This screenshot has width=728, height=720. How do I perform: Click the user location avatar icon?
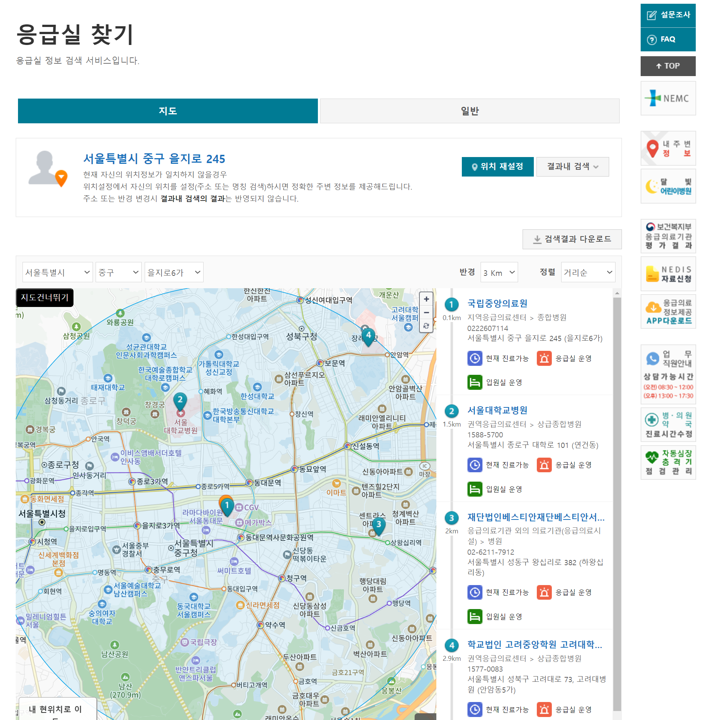coord(48,169)
